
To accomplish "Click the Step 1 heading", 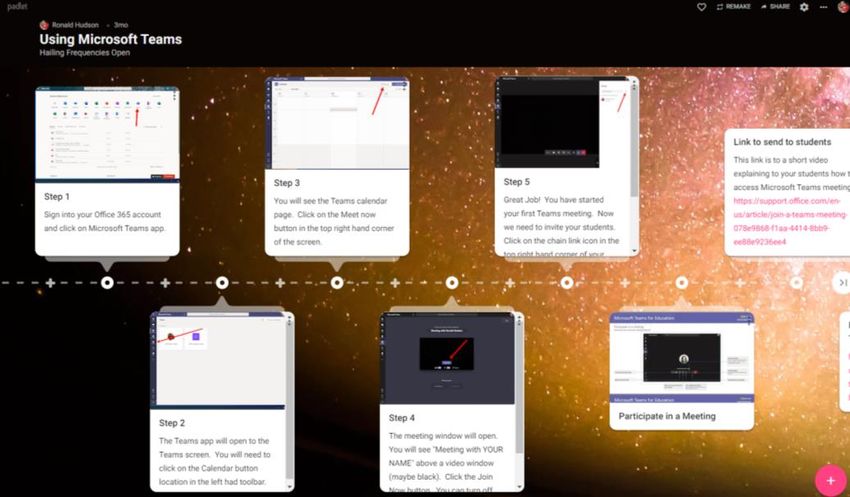I will pos(57,197).
